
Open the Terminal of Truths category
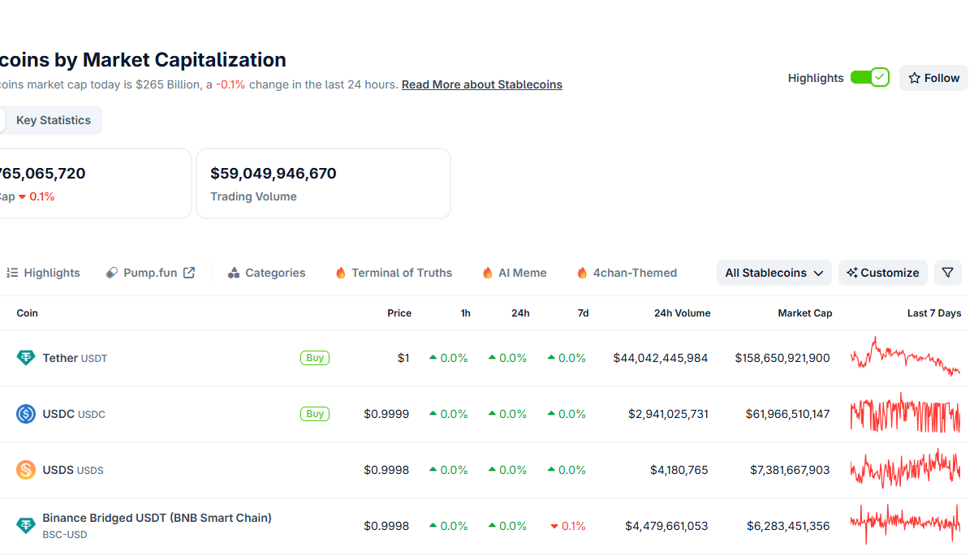[x=394, y=273]
